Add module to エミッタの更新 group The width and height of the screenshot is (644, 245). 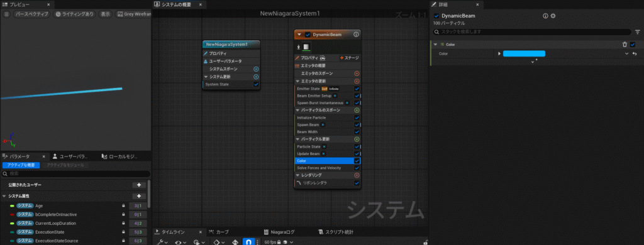357,81
